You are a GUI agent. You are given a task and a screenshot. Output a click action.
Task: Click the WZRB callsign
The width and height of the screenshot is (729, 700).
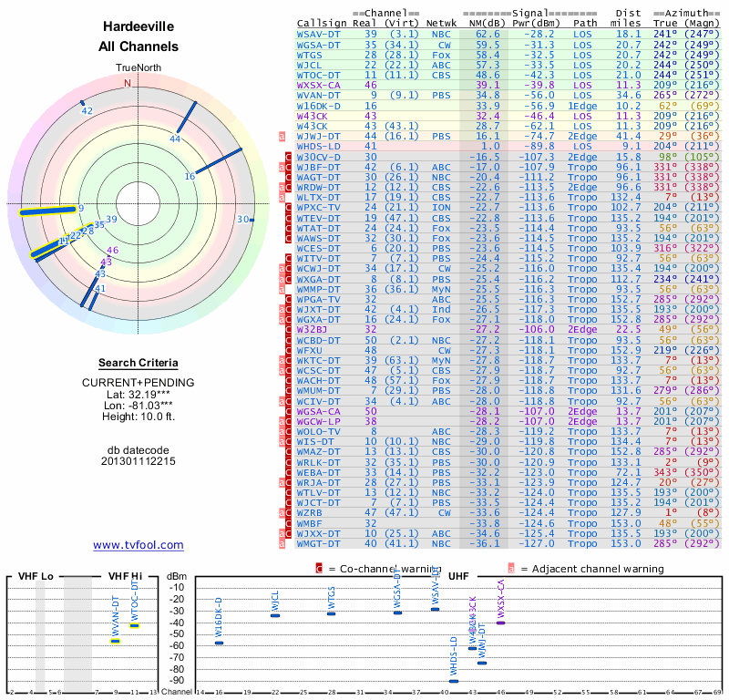click(x=309, y=513)
